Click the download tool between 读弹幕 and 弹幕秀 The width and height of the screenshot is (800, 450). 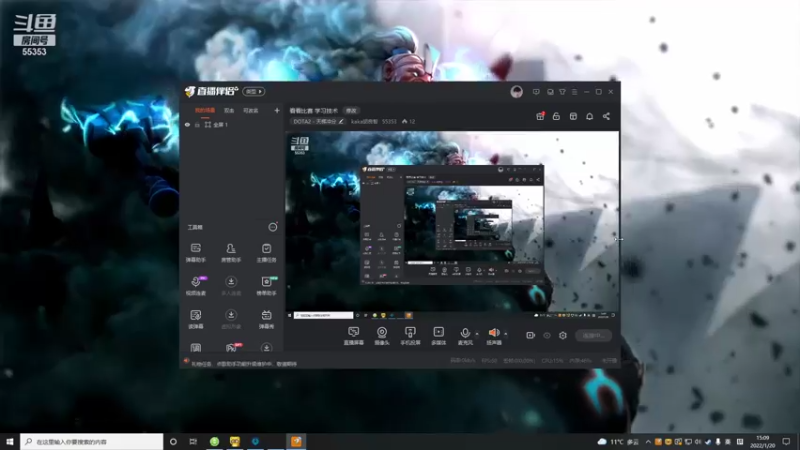point(231,319)
